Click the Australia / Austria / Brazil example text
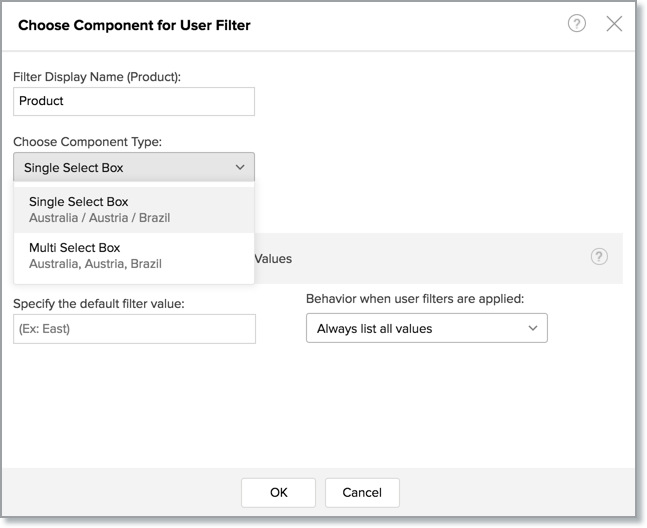The height and width of the screenshot is (528, 647). [x=100, y=217]
